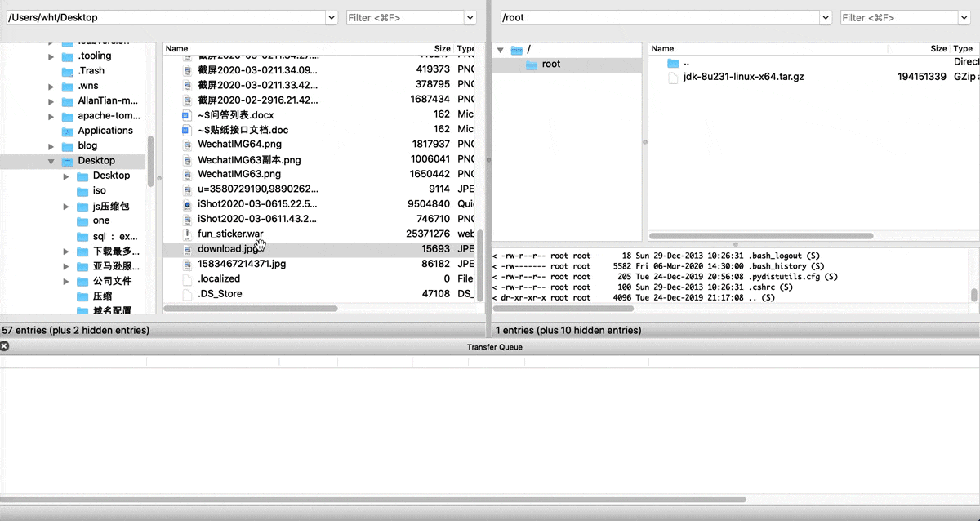Image resolution: width=980 pixels, height=521 pixels.
Task: Click the .localized file icon
Action: tap(186, 279)
